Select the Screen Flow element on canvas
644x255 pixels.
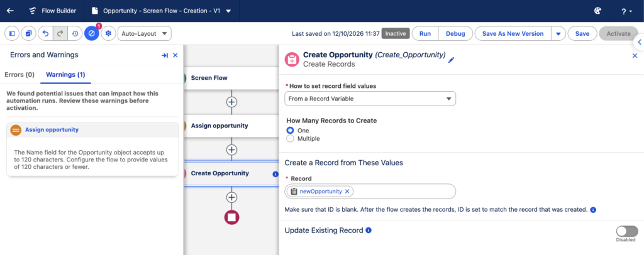point(231,78)
